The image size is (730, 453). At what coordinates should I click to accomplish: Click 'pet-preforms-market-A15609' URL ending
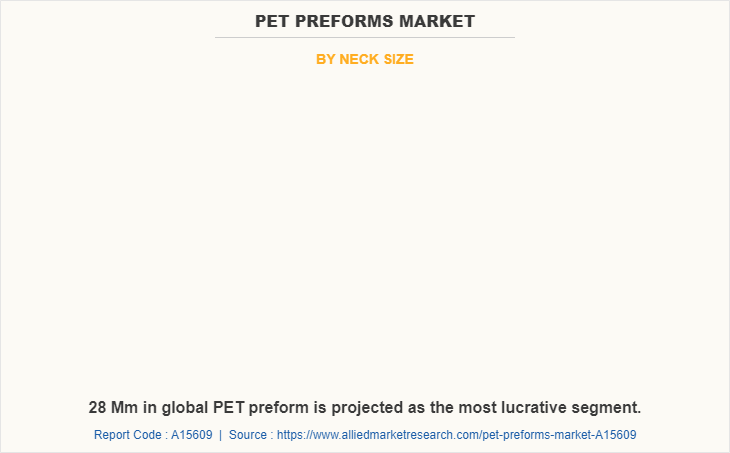[559, 435]
